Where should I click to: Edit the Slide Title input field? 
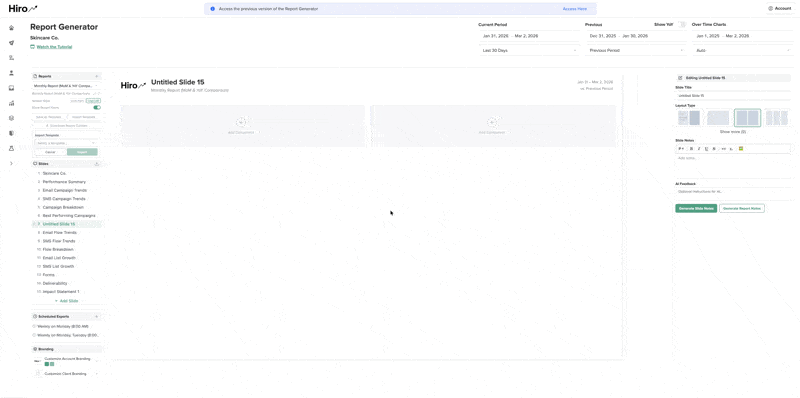pyautogui.click(x=733, y=95)
